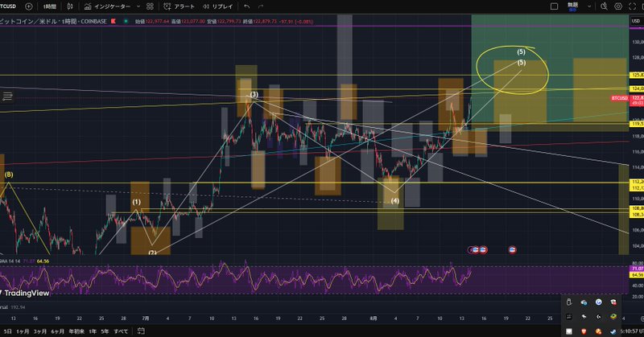
Task: Click the 119.5 yellow price label
Action: pos(637,124)
